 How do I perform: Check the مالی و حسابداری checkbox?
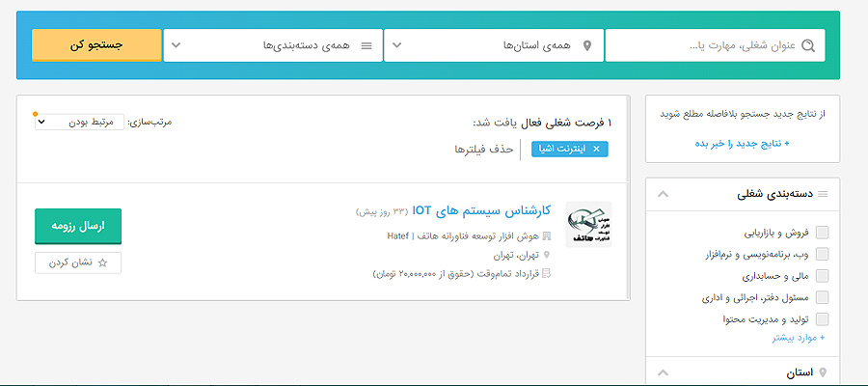pos(823,276)
